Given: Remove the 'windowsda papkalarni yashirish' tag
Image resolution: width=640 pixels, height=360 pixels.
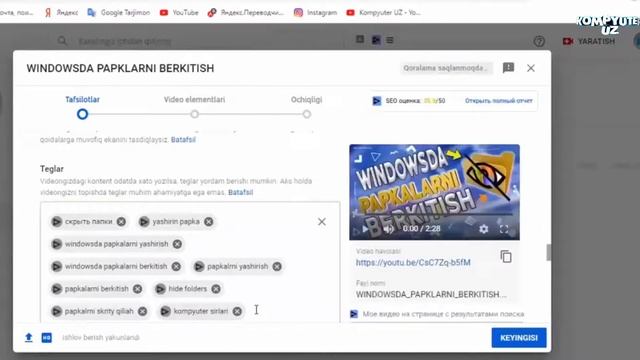Looking at the screenshot, I should click(x=177, y=244).
